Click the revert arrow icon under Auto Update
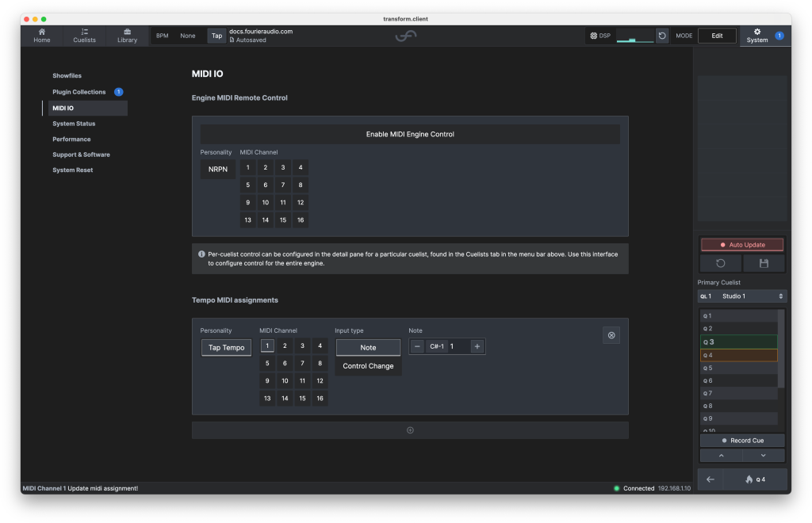812x523 pixels. coord(721,263)
